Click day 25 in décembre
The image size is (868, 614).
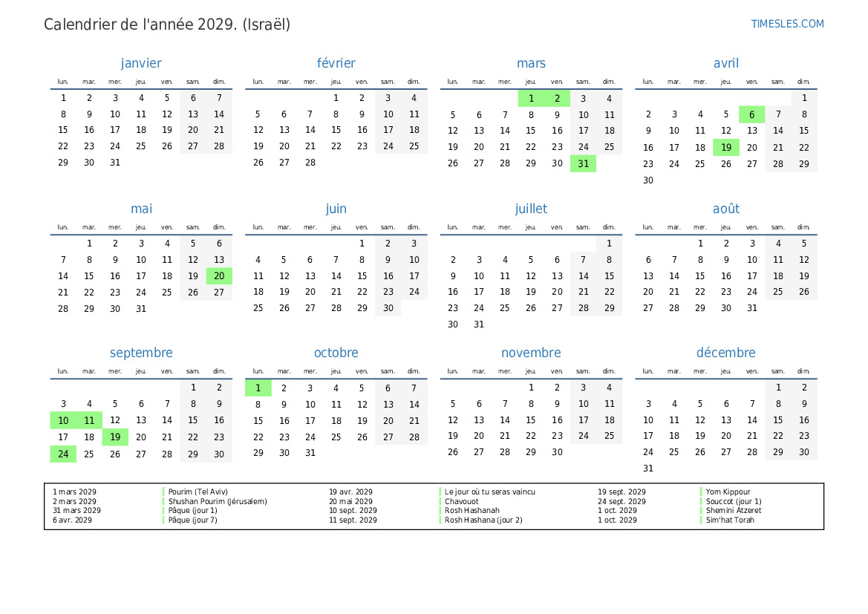(x=673, y=452)
